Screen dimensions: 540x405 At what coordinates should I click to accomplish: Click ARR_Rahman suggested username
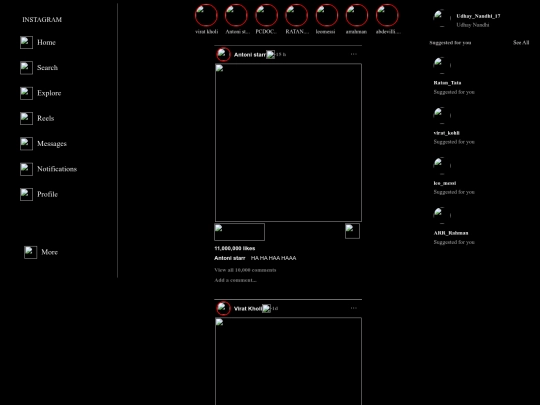451,233
